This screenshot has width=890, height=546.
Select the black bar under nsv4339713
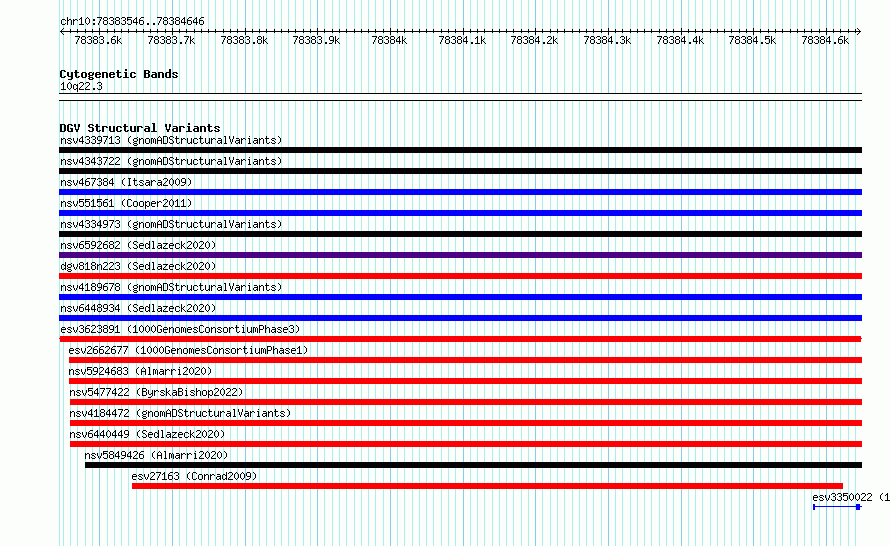click(x=460, y=150)
